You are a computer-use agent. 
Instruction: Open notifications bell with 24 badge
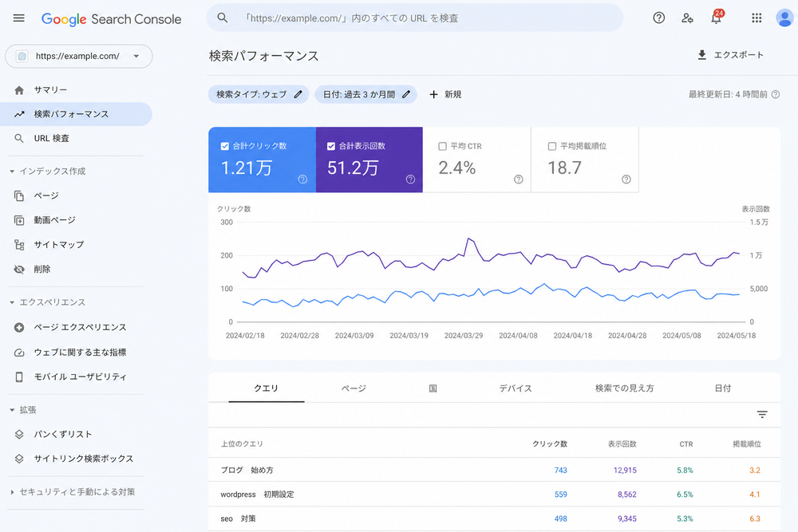tap(717, 18)
